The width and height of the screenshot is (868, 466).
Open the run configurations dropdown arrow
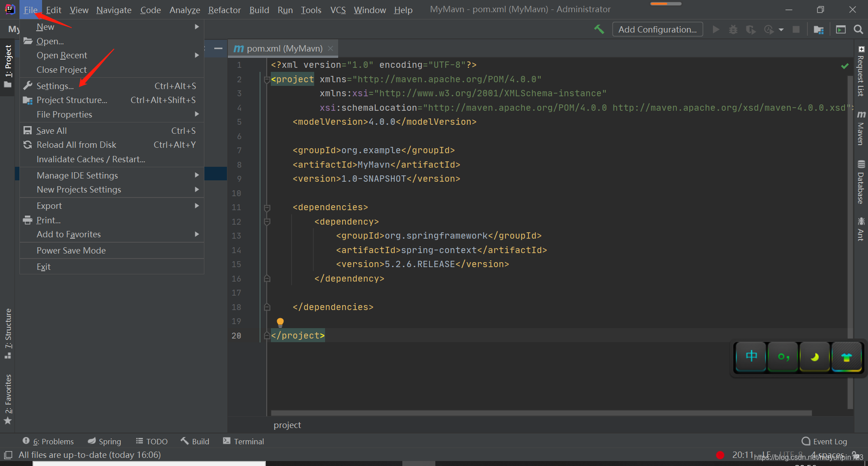(781, 29)
